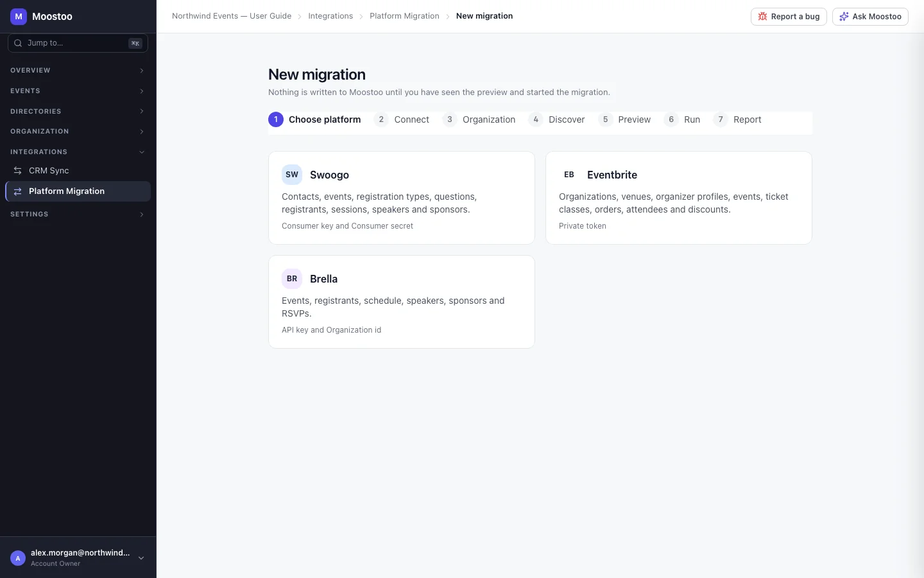
Task: Open CRM Sync in the sidebar
Action: coord(78,171)
